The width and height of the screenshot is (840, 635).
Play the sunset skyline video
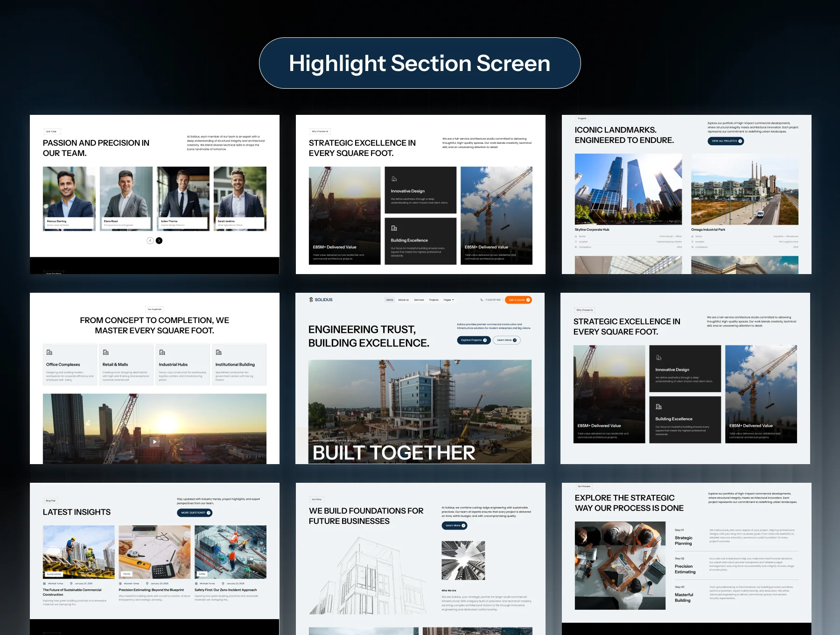(154, 441)
